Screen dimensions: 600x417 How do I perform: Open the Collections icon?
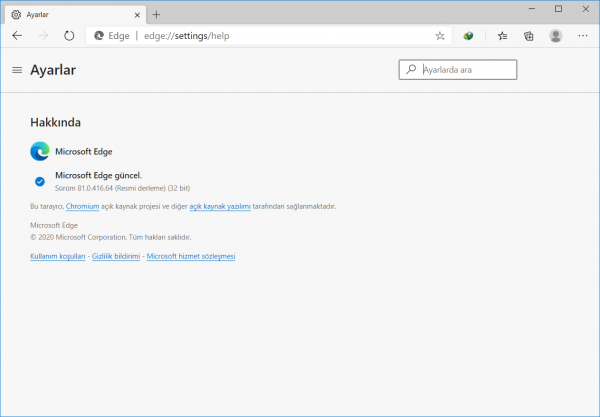point(528,35)
